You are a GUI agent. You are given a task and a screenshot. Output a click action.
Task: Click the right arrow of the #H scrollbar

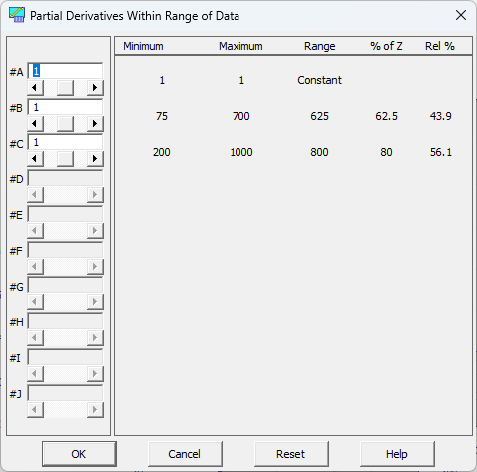point(95,338)
